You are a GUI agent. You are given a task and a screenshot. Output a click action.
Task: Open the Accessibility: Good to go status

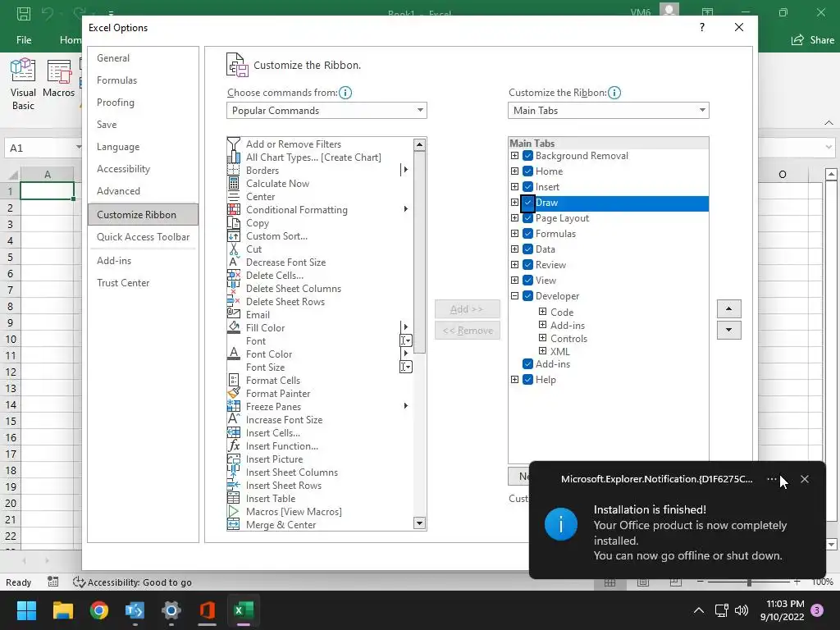pos(132,582)
